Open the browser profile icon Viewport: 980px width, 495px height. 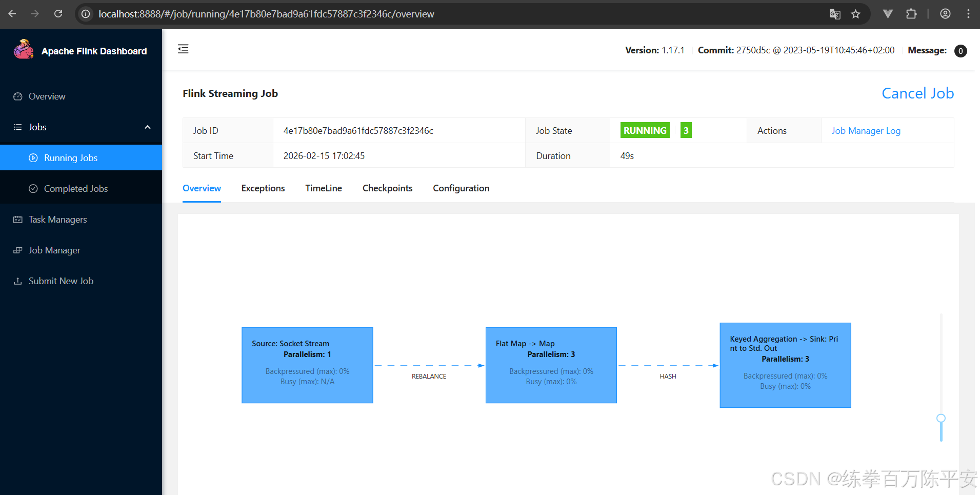coord(945,14)
